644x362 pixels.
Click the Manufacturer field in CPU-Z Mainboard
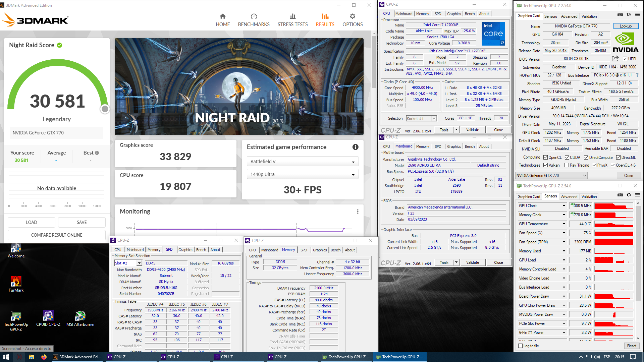pos(456,159)
